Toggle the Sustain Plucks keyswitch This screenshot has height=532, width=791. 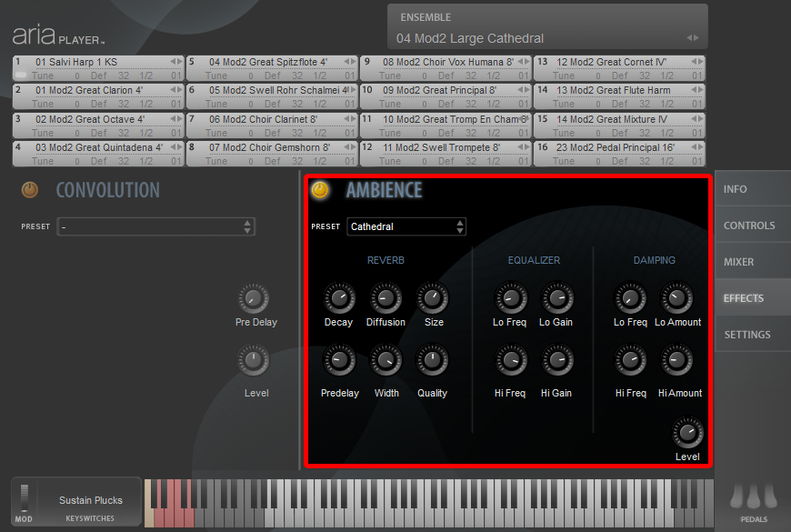tap(90, 500)
